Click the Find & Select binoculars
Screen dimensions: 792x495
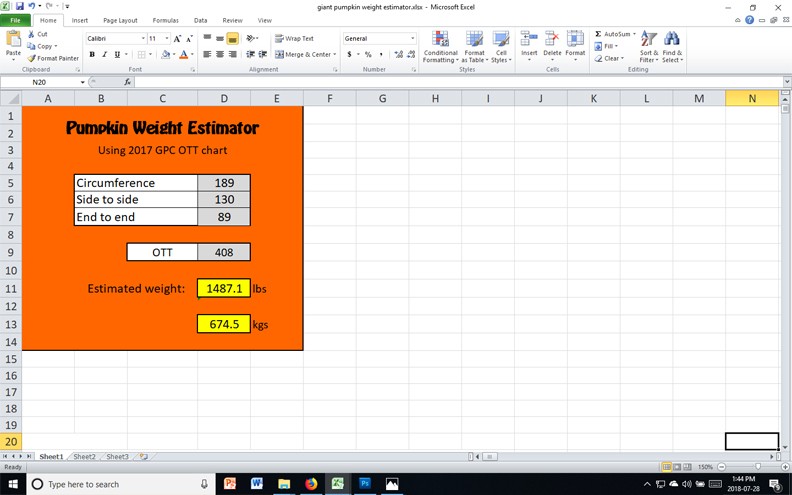click(x=672, y=47)
